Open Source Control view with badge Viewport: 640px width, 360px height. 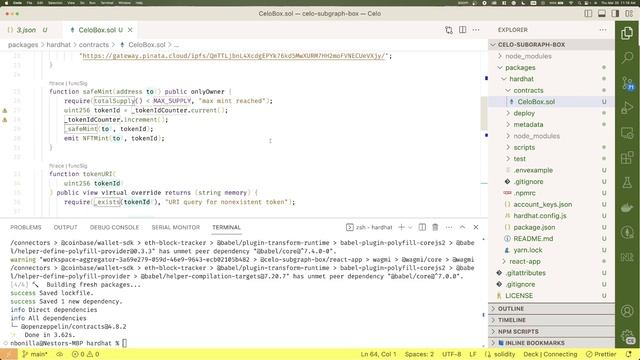[627, 82]
